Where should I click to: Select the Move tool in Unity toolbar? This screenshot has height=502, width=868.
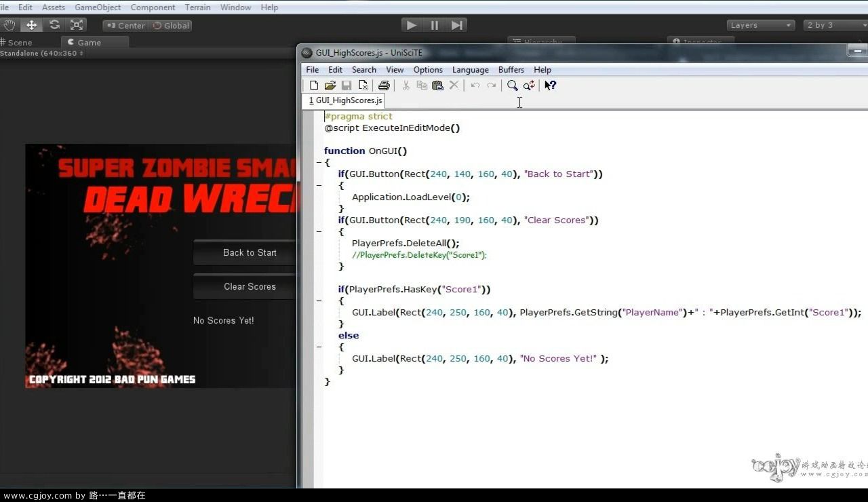pyautogui.click(x=31, y=25)
